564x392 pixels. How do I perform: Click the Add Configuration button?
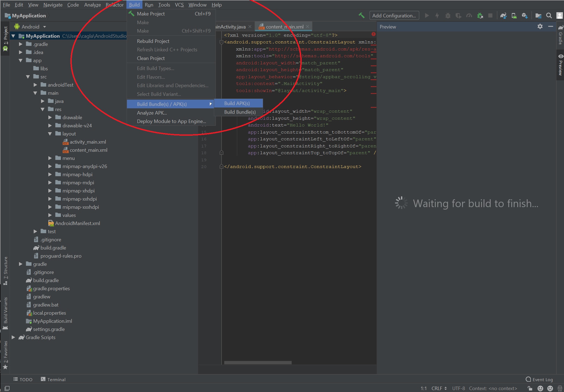[394, 15]
